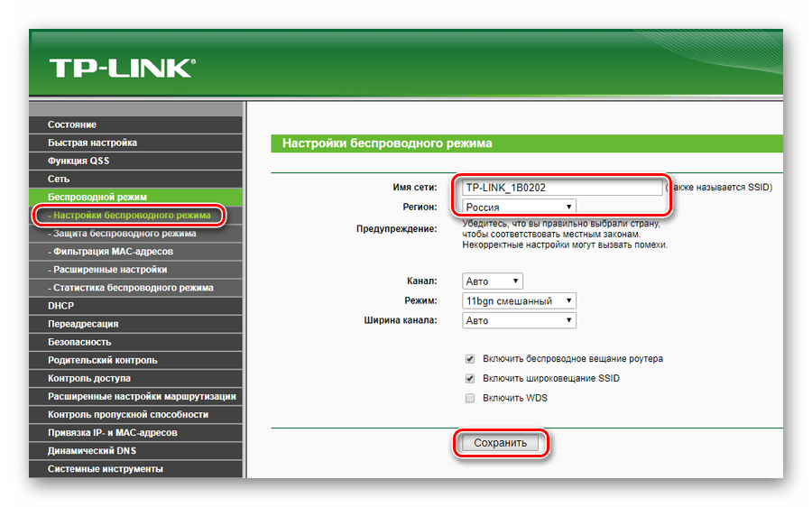Open the Канал dropdown set to Авто
Screen dimensions: 812x507
point(493,281)
